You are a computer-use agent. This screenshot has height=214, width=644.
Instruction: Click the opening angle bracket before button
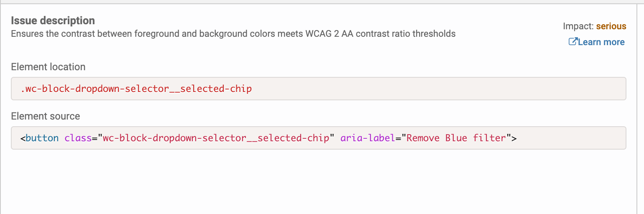(23, 138)
